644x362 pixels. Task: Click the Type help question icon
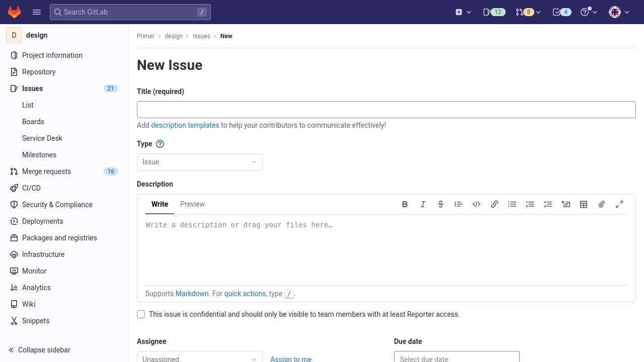(160, 144)
